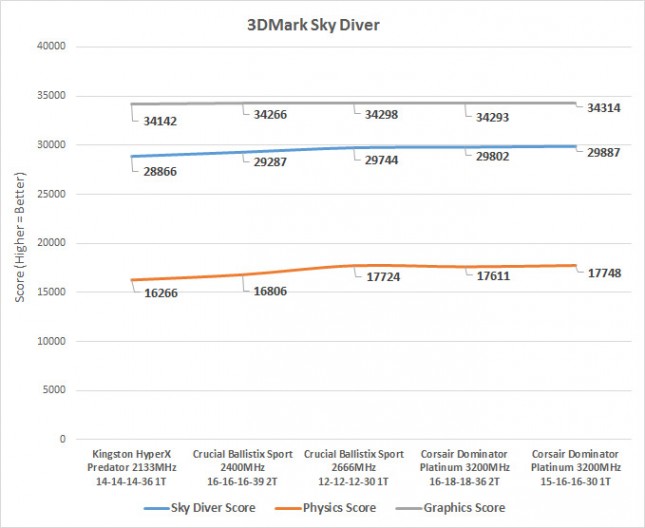Screen dimensions: 645x528
Task: Select the Graphics Score data label 34314
Action: coord(603,108)
